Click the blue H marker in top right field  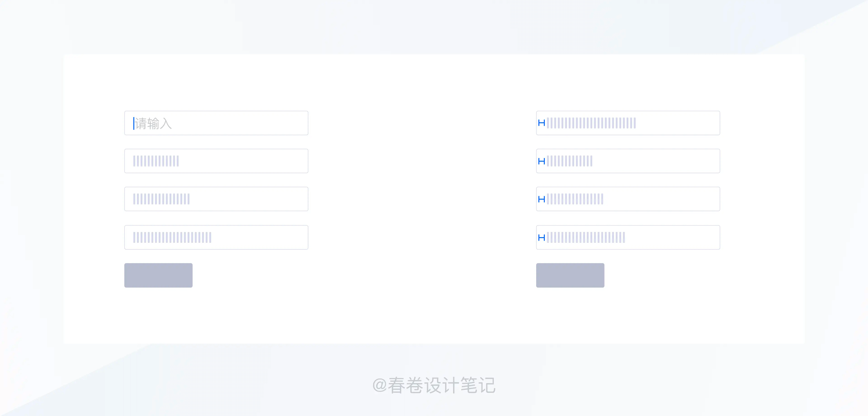pos(542,123)
